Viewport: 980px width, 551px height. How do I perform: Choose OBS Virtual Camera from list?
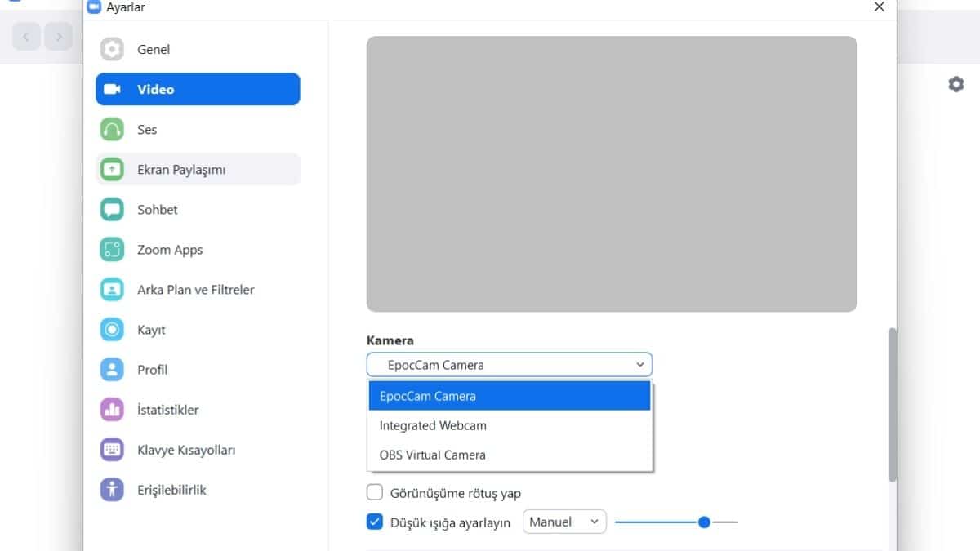coord(510,455)
